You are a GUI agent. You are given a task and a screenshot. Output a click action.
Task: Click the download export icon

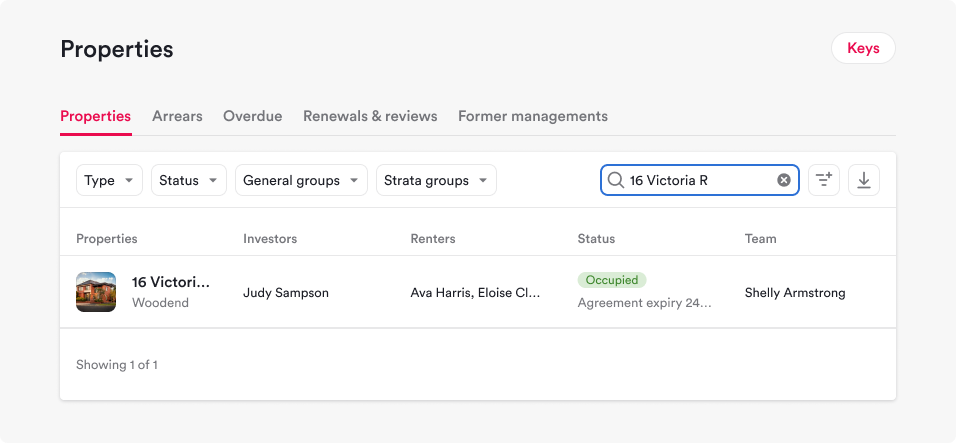(864, 180)
